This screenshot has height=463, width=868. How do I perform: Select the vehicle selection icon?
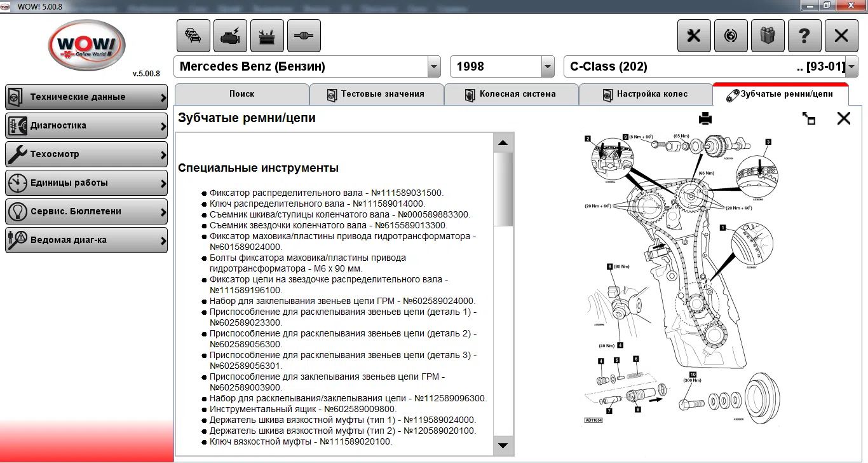(x=193, y=36)
